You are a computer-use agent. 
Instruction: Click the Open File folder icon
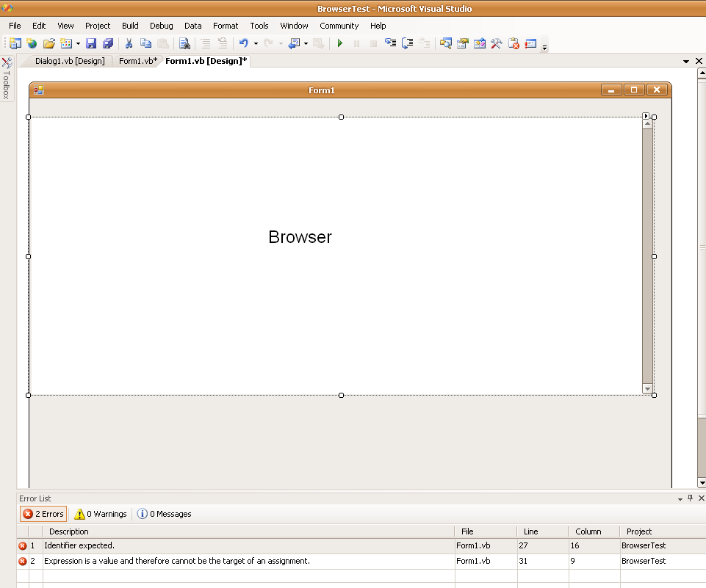click(x=48, y=43)
